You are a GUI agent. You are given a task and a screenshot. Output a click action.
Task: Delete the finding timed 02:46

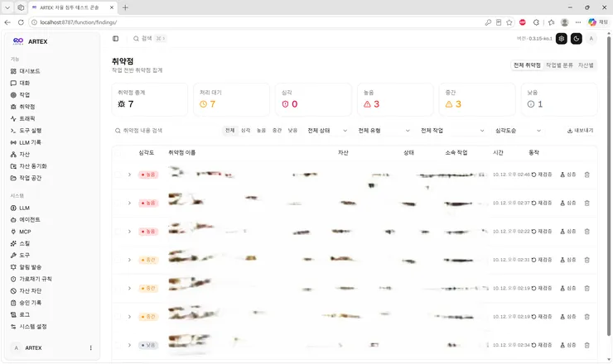click(586, 175)
